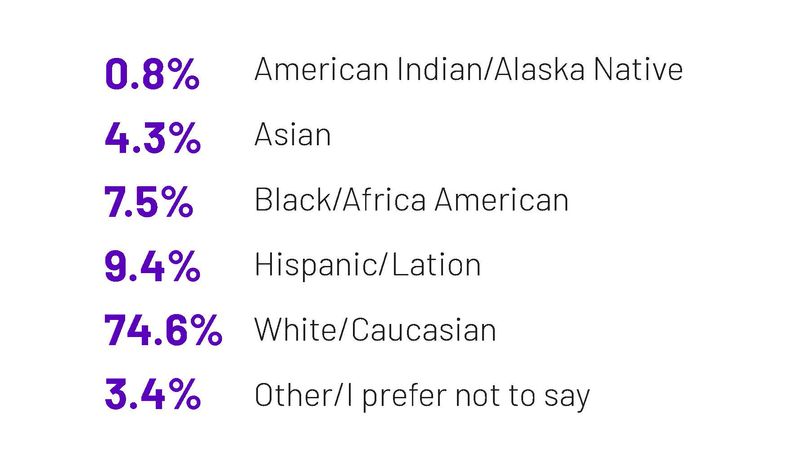The width and height of the screenshot is (800, 467).
Task: Select the 3.4% statistic
Action: coord(152,394)
